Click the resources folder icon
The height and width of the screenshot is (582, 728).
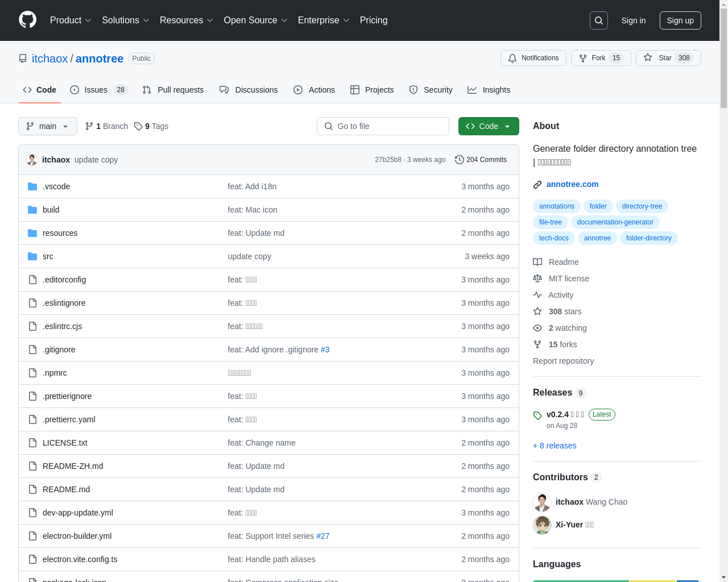coord(32,233)
